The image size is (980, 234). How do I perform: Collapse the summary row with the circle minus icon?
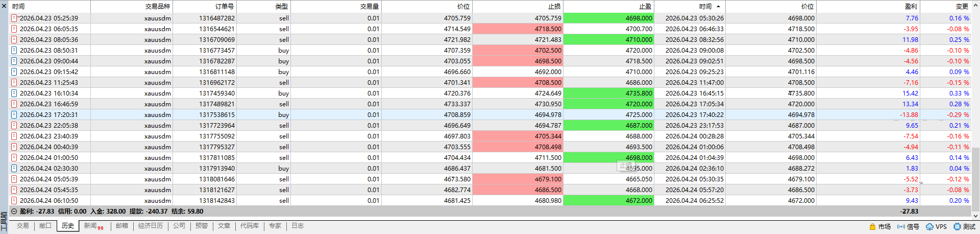pos(14,212)
